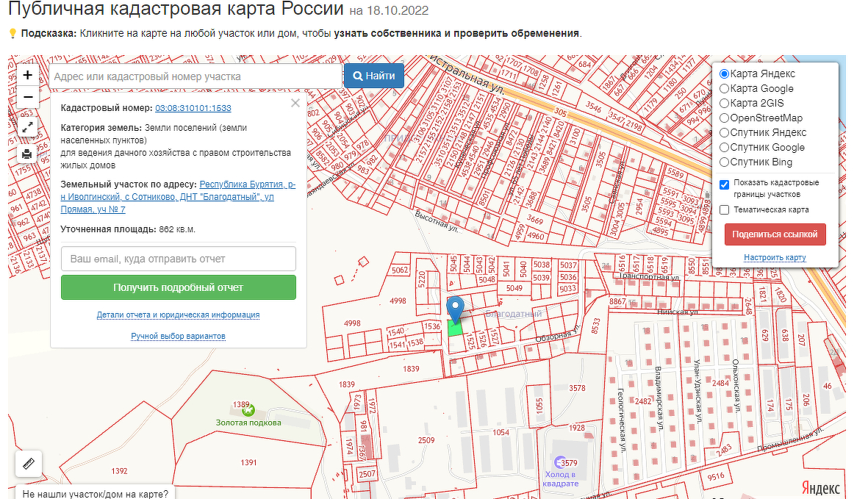This screenshot has height=499, width=868.
Task: Zoom in with the plus button
Action: 27,75
